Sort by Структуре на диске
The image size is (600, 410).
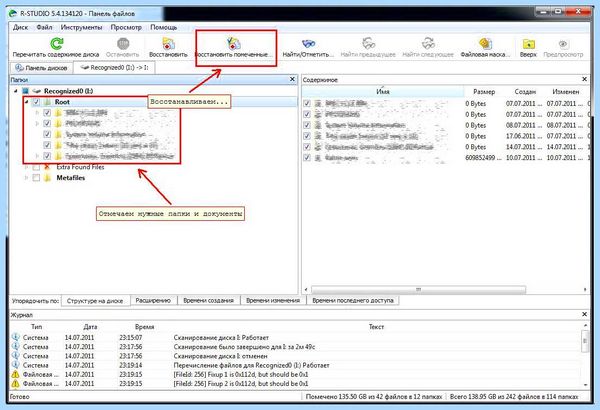(x=95, y=301)
